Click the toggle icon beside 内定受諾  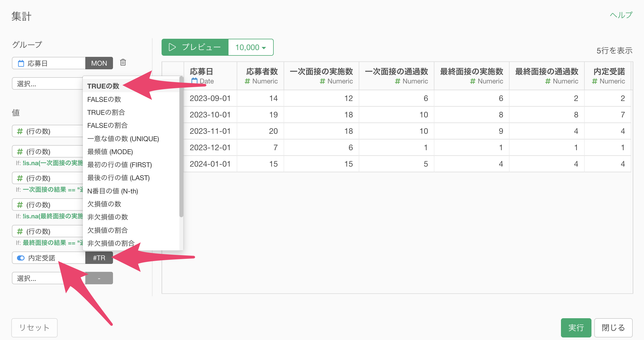21,258
